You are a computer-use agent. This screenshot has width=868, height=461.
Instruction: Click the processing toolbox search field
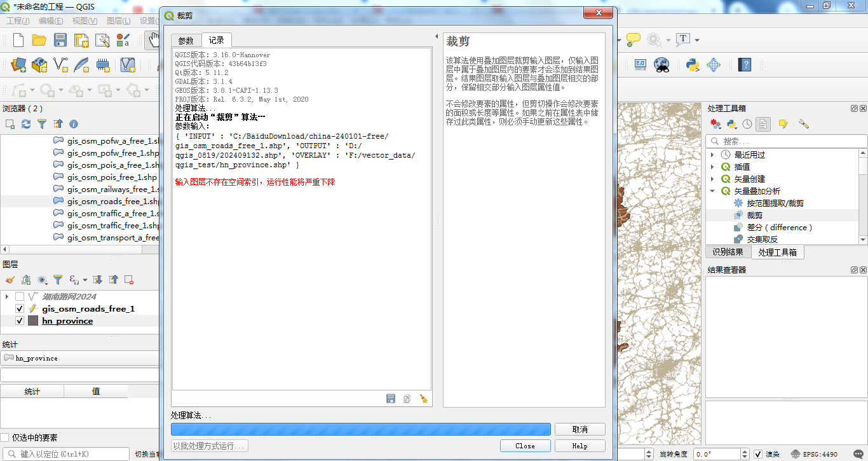[x=786, y=141]
